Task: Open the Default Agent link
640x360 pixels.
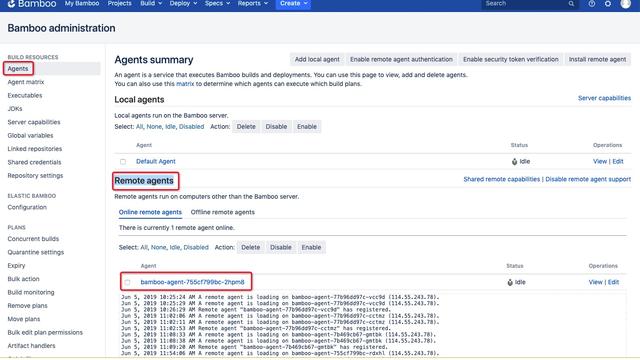Action: (x=156, y=162)
